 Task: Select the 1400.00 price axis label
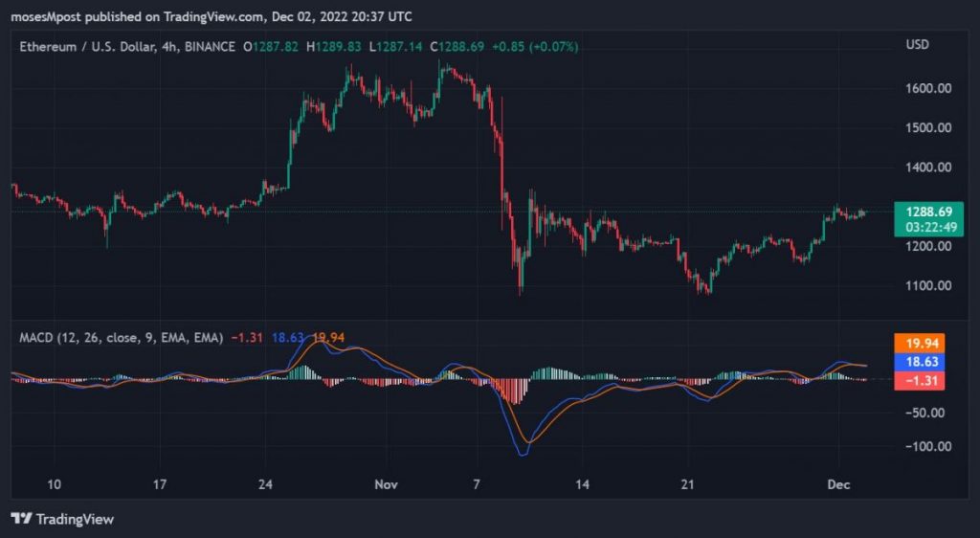coord(928,167)
